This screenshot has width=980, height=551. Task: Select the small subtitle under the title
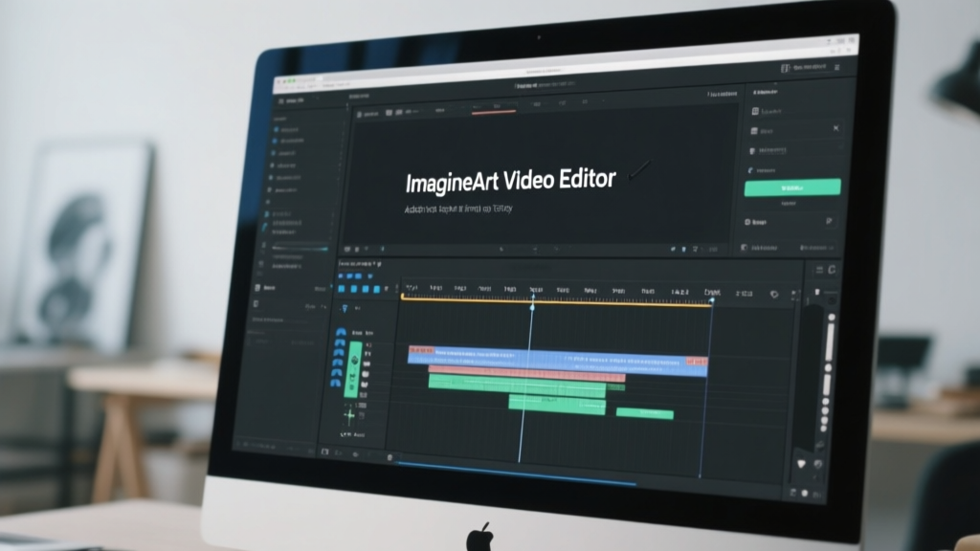tap(458, 209)
